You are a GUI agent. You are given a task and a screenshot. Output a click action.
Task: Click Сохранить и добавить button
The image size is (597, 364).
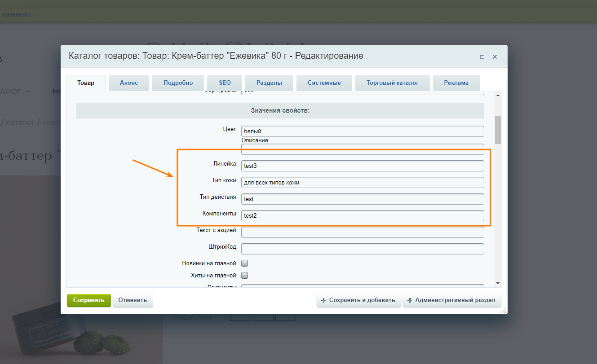[x=358, y=300]
